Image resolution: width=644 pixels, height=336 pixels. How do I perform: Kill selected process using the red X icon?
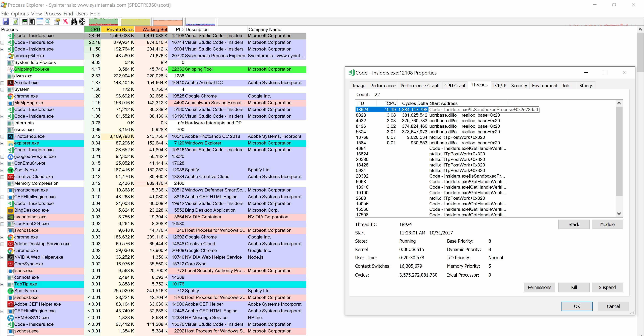66,21
